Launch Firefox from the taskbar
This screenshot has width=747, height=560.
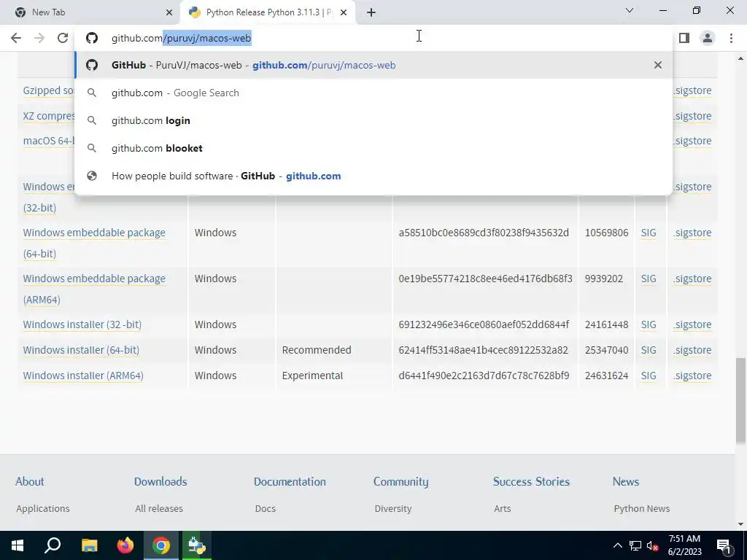click(125, 545)
